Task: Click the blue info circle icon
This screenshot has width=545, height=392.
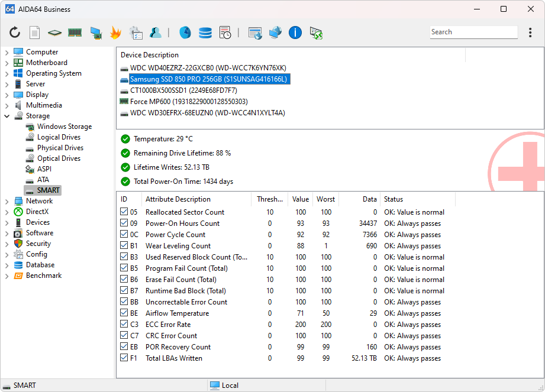Action: (x=295, y=33)
